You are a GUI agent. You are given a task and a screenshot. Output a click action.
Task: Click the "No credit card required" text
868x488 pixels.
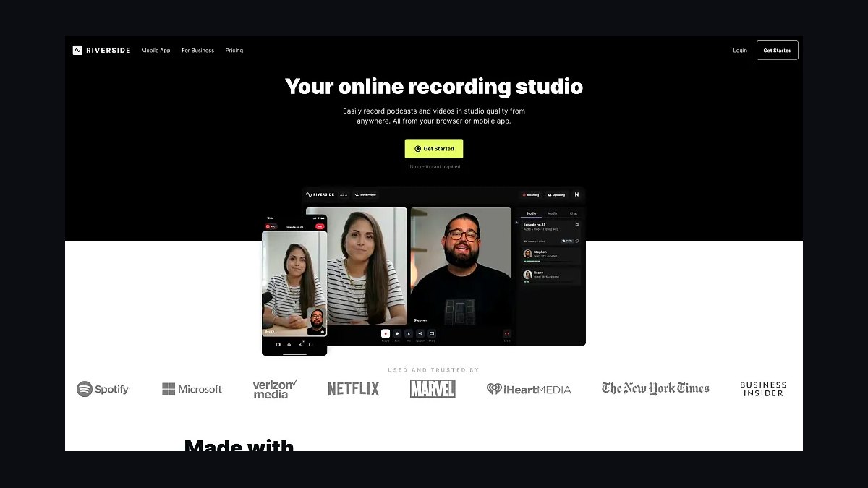point(434,167)
